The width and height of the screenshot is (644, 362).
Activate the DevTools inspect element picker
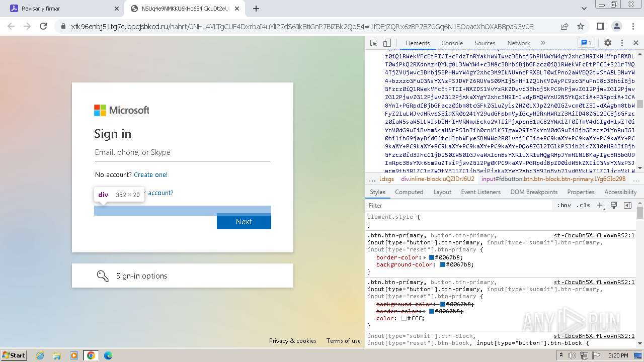click(x=373, y=43)
